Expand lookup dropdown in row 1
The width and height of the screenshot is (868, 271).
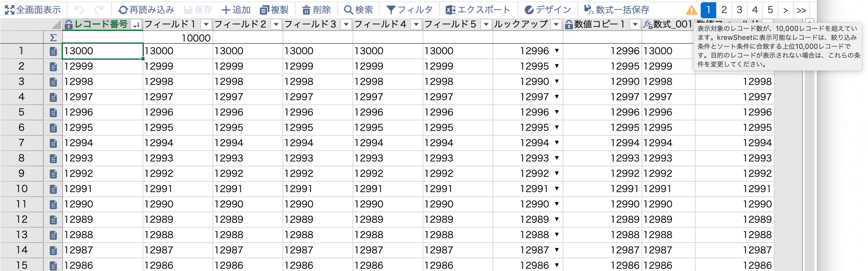(x=557, y=50)
